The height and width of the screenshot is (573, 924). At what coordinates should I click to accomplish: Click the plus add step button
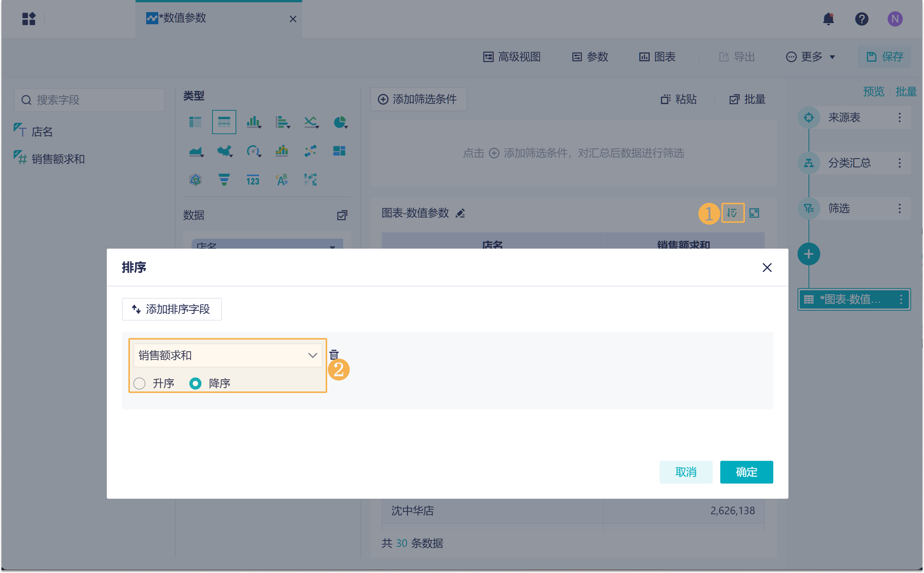pos(808,254)
